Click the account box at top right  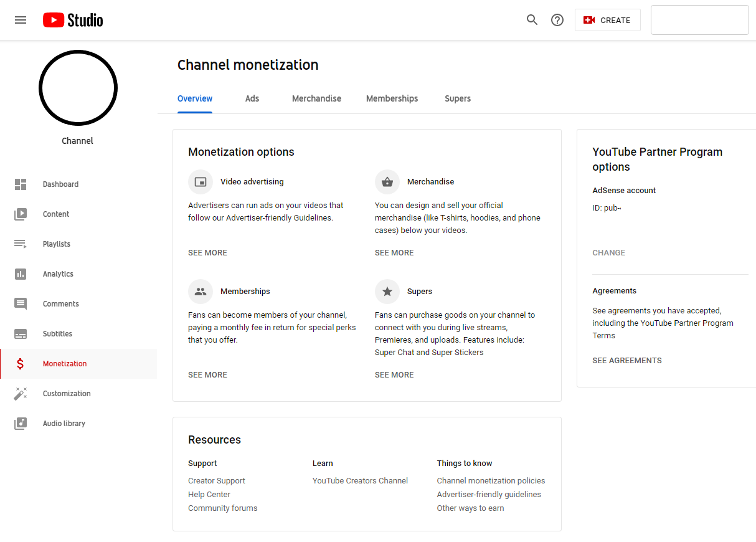(x=700, y=20)
